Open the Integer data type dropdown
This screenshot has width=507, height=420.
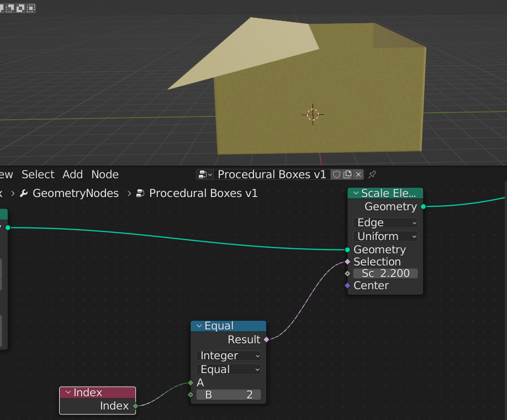coord(229,356)
